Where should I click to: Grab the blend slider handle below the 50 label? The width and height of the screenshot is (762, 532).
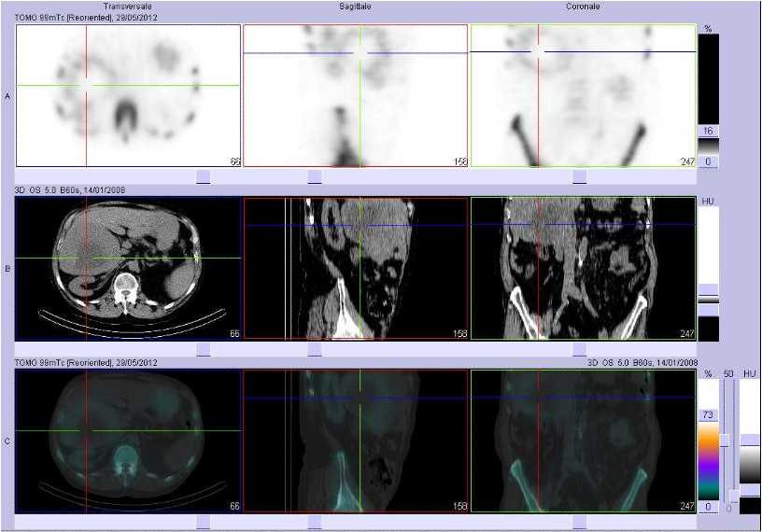click(725, 441)
